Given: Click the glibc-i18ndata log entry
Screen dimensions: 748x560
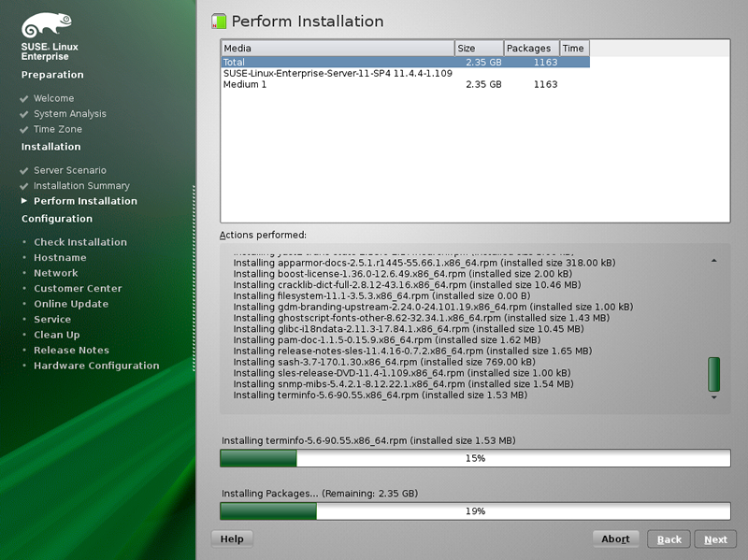Looking at the screenshot, I should pyautogui.click(x=409, y=329).
